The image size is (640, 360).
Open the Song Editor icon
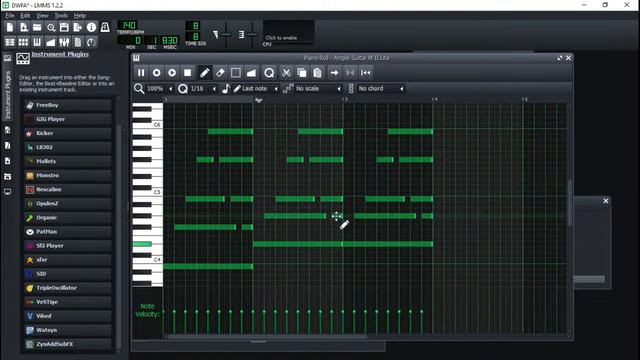(10, 42)
